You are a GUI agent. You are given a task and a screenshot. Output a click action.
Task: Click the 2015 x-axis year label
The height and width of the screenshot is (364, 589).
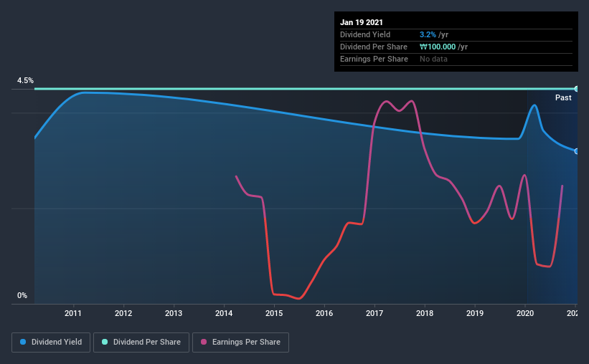point(274,313)
